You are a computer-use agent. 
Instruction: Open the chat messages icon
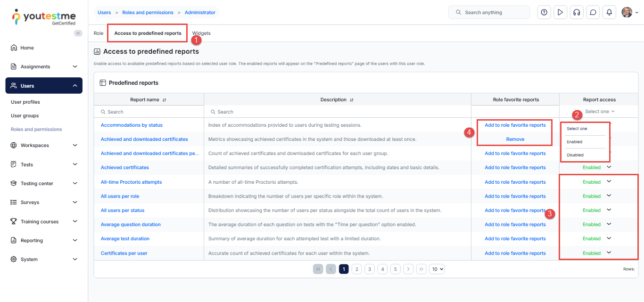(x=593, y=13)
